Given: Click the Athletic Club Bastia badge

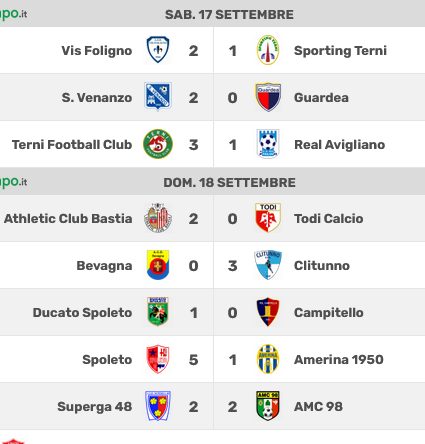Looking at the screenshot, I should pos(158,218).
